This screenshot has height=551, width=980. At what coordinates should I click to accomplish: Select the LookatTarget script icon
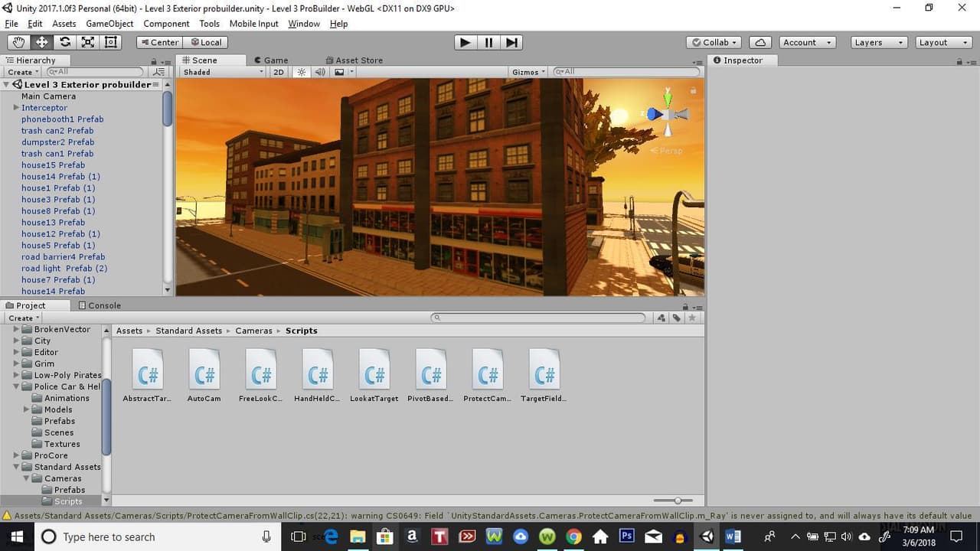pyautogui.click(x=374, y=376)
